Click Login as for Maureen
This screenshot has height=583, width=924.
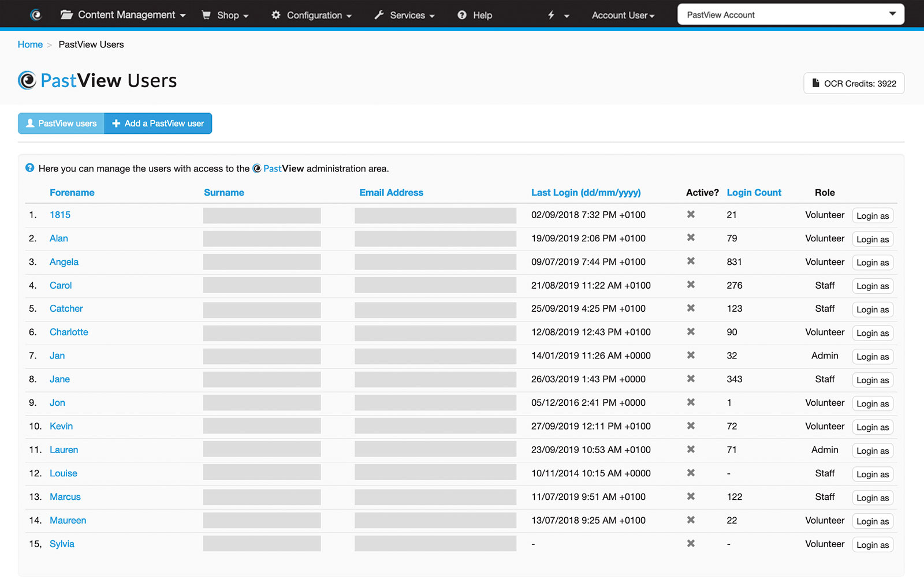coord(873,521)
